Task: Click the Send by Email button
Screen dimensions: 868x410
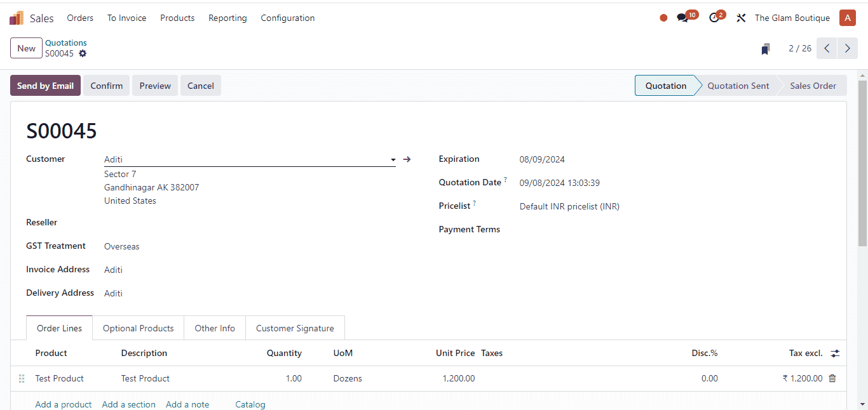Action: point(45,86)
